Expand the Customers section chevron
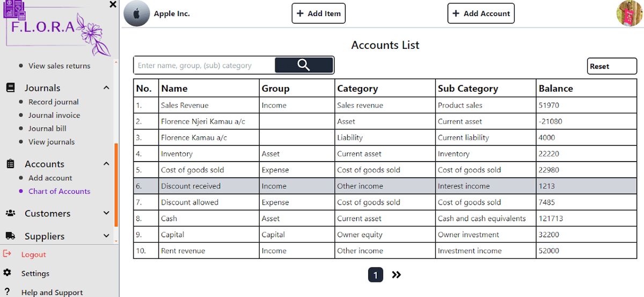Viewport: 644px width, 297px height. coord(106,213)
